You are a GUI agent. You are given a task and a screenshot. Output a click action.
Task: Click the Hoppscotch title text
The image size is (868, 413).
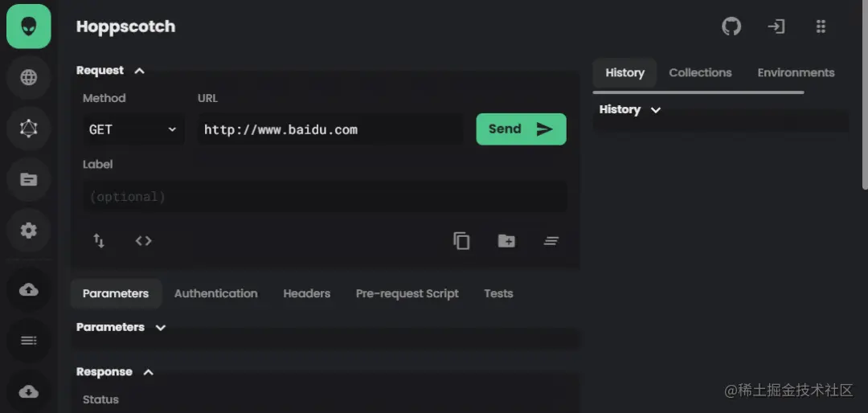pyautogui.click(x=125, y=27)
